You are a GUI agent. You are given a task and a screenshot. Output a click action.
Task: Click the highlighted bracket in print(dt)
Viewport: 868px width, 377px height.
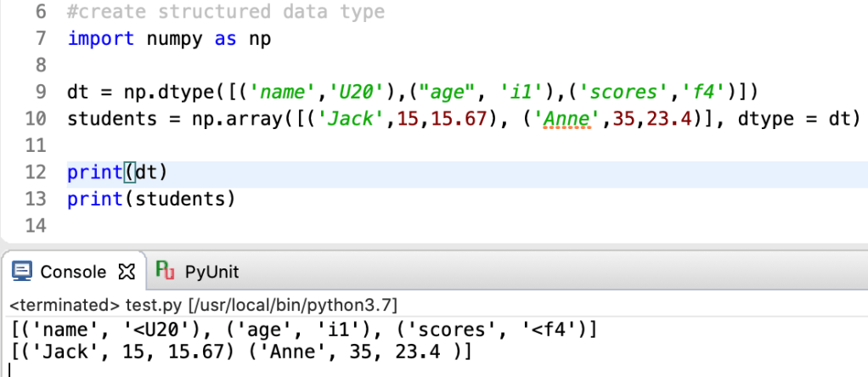point(129,172)
